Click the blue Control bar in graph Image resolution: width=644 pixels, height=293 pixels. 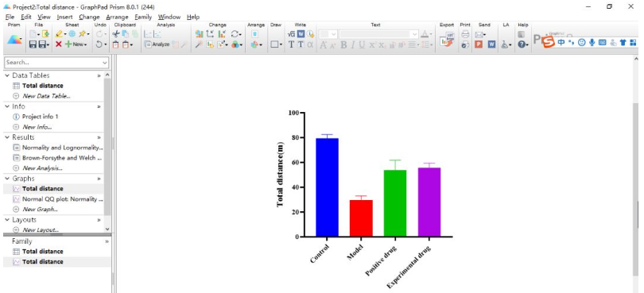[x=327, y=187]
